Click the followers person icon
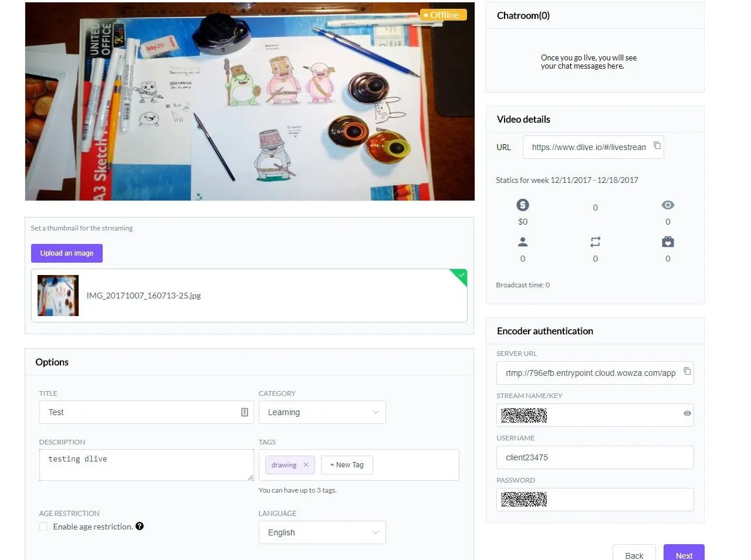751x560 pixels. point(523,242)
